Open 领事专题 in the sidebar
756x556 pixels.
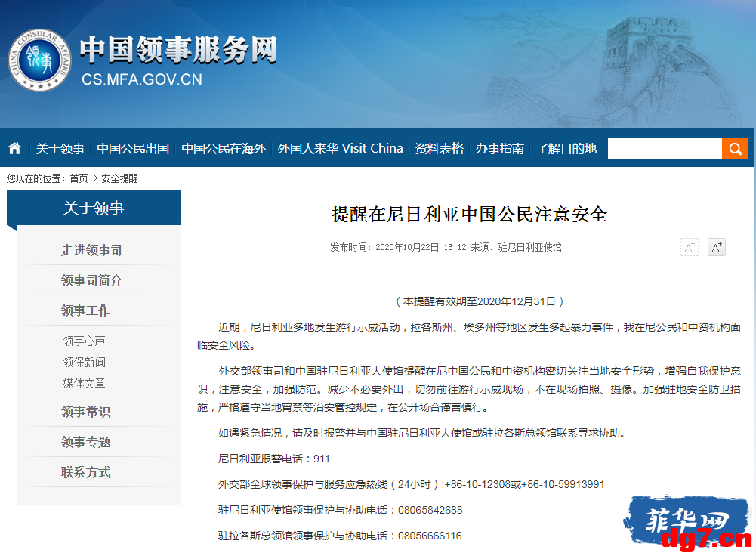pos(85,442)
